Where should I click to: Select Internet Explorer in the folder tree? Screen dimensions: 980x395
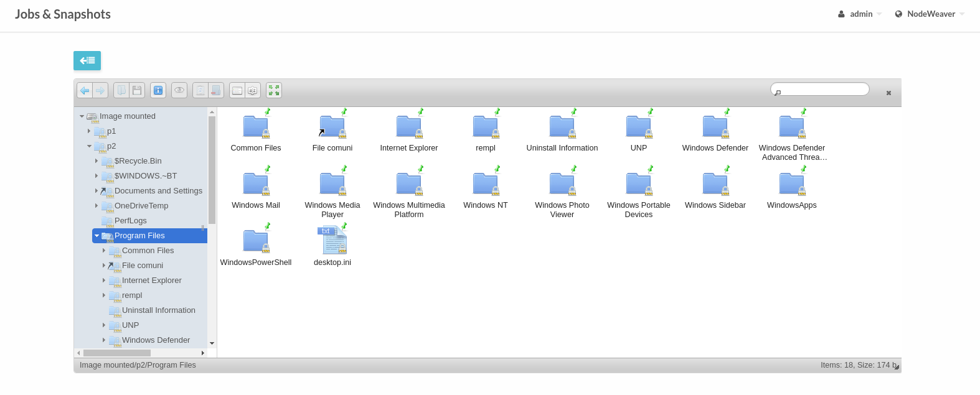(x=151, y=281)
